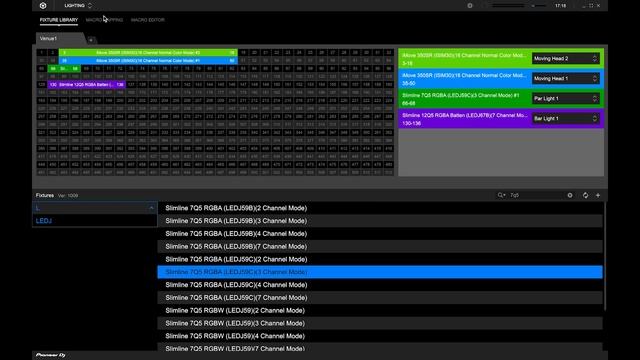Viewport: 640px width, 360px height.
Task: Open the LIGHTING mode selector dropdown
Action: pos(78,6)
